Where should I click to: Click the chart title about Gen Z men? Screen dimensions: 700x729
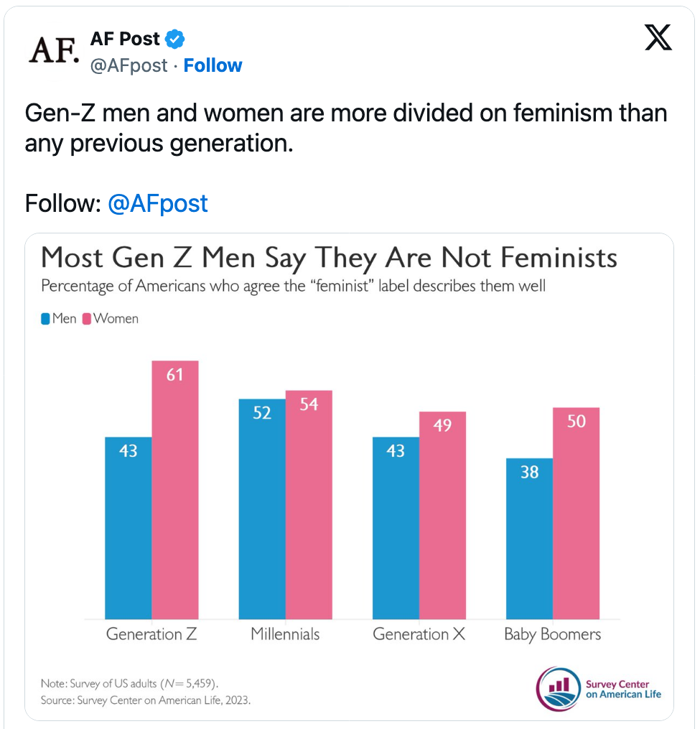(x=329, y=258)
